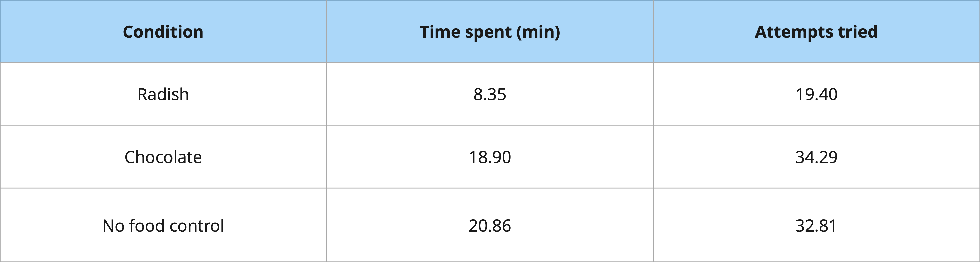Click divider between Time spent and Attempts headers

coord(653,31)
